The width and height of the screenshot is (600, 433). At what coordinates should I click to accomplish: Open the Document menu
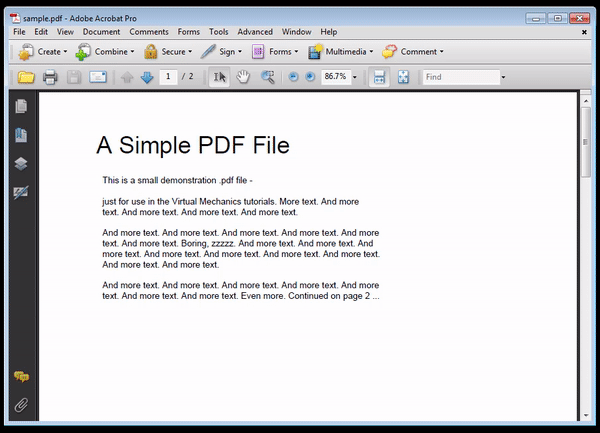pyautogui.click(x=101, y=32)
